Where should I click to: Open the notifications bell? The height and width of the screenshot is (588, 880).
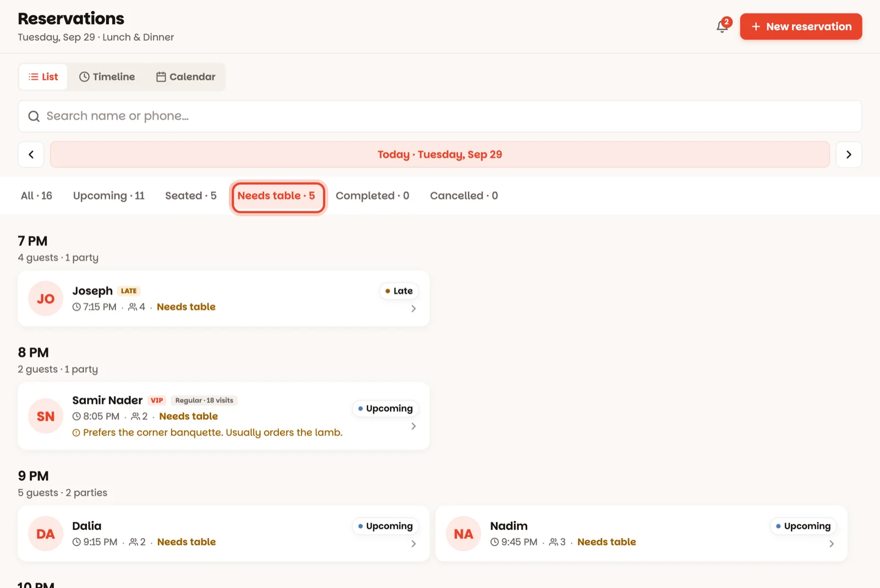point(722,26)
